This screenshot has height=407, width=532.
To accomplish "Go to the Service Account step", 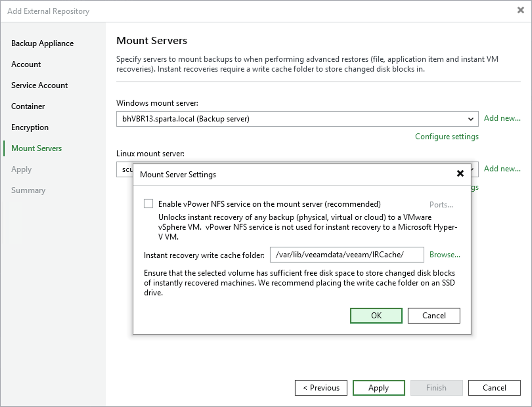I will tap(39, 85).
